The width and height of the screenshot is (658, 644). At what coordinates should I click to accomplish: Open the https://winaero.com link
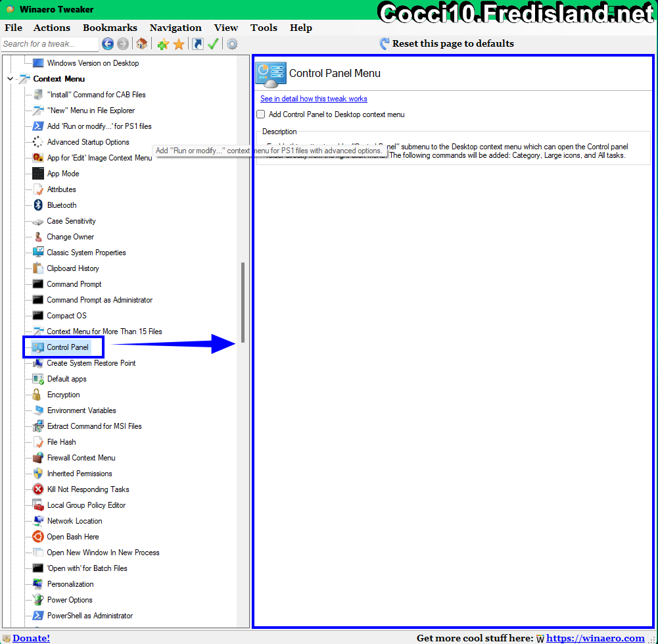pos(595,638)
